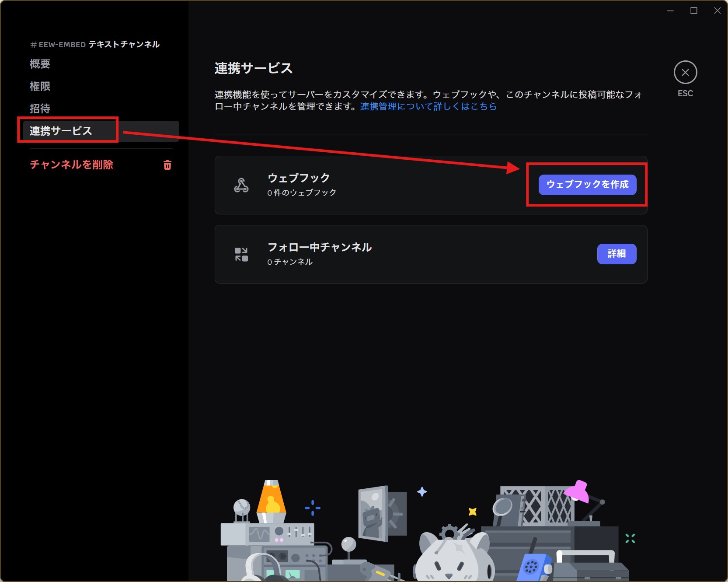728x582 pixels.
Task: Click the ESC label under the close circle
Action: click(685, 93)
